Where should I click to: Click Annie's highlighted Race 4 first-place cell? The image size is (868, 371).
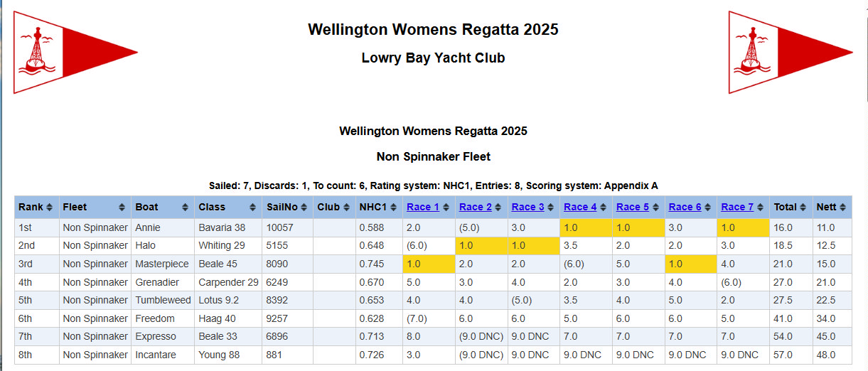(586, 228)
